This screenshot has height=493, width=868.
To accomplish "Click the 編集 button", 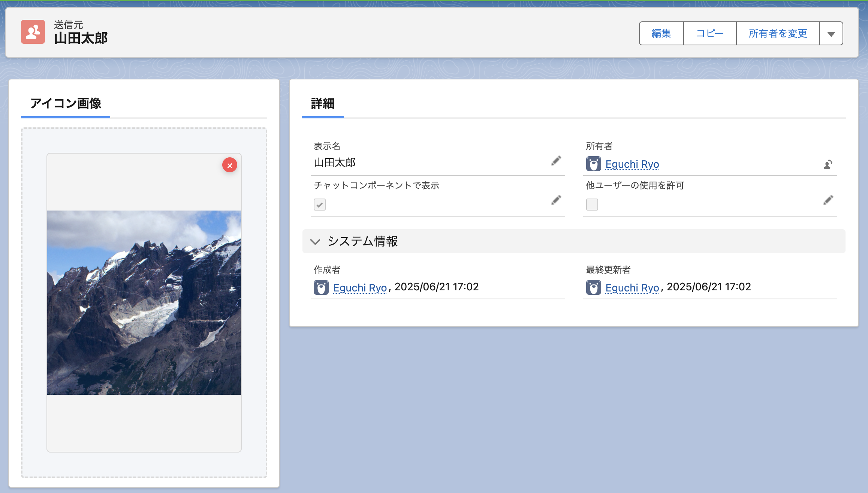I will pyautogui.click(x=661, y=34).
